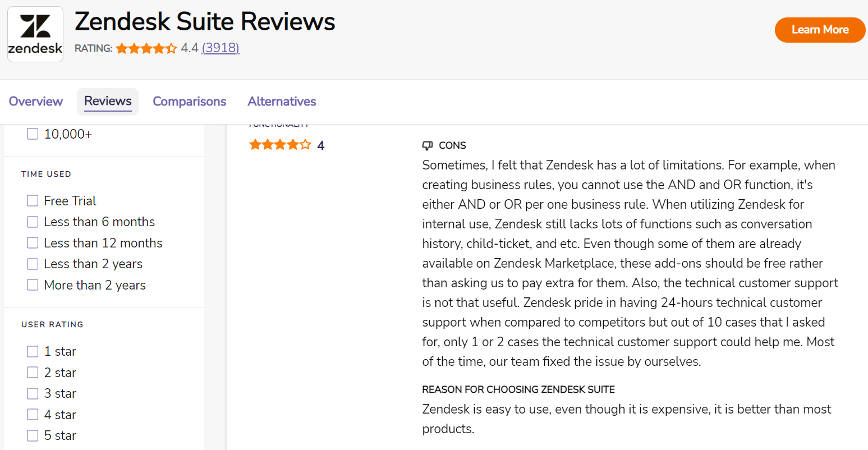This screenshot has height=450, width=868.
Task: Select the Less than 12 months checkbox
Action: (x=32, y=242)
